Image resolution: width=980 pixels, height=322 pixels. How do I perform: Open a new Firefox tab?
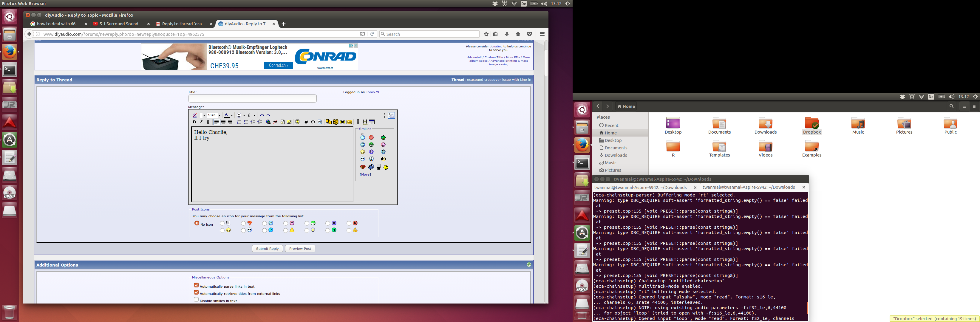[x=283, y=24]
